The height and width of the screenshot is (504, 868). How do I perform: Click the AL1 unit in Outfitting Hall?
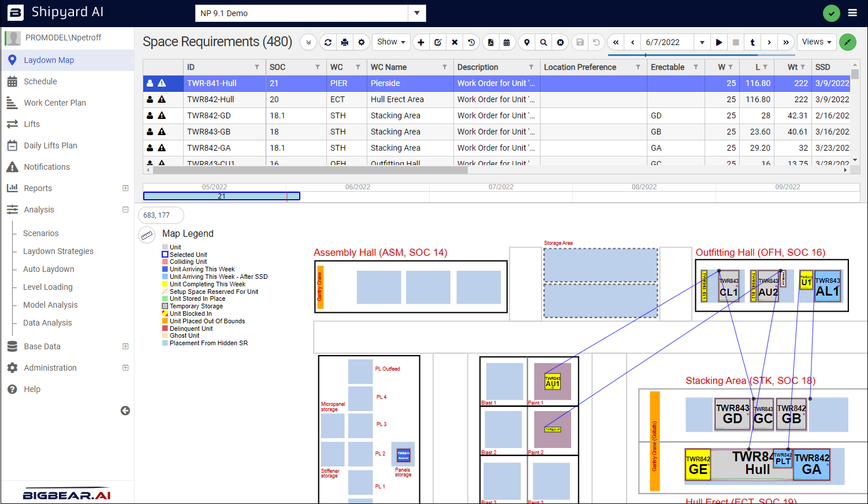coord(827,287)
